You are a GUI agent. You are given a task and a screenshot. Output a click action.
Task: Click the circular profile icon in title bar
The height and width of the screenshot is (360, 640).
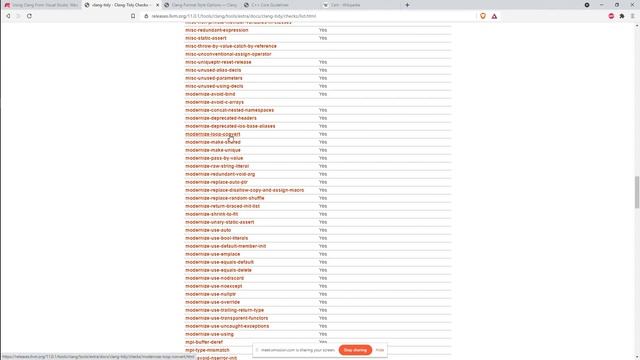pyautogui.click(x=587, y=5)
